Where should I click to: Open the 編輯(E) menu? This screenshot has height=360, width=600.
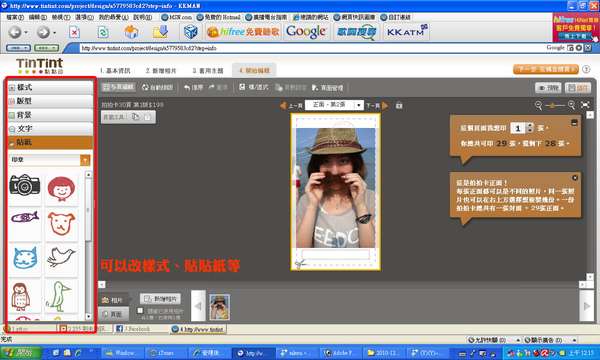38,17
